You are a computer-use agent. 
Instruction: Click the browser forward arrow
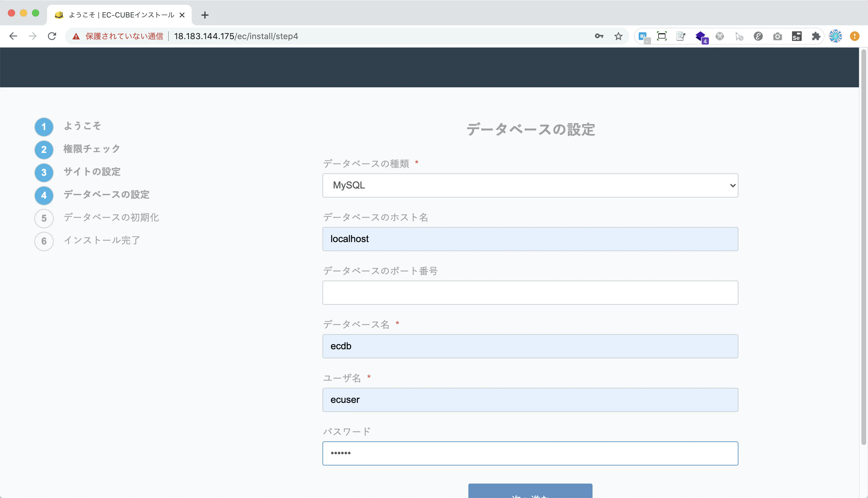pos(33,36)
